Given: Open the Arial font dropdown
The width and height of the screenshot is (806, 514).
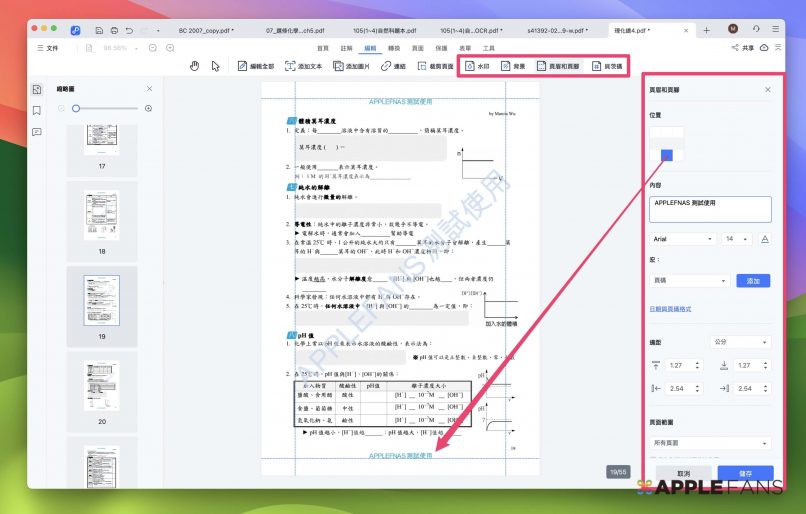Looking at the screenshot, I should 683,239.
